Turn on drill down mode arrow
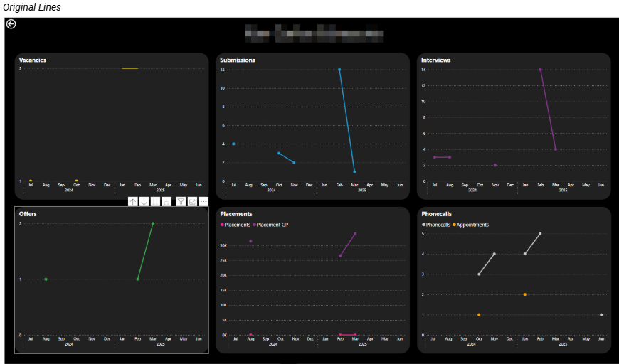The width and height of the screenshot is (619, 364). (144, 201)
